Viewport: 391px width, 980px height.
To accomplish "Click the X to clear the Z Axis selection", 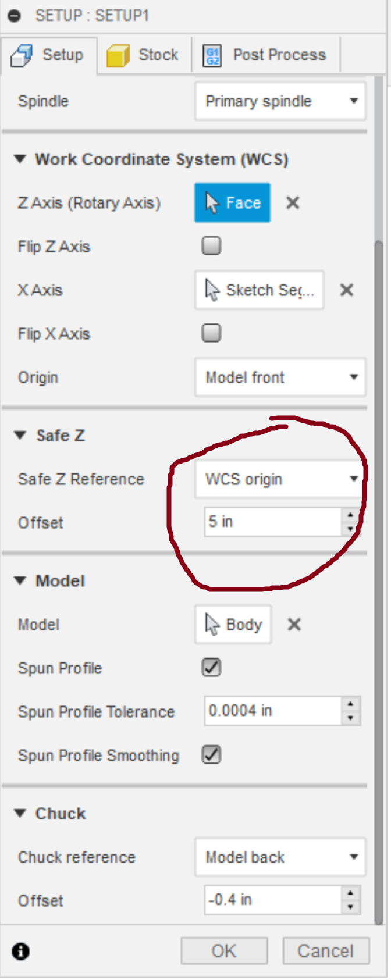I will 293,203.
